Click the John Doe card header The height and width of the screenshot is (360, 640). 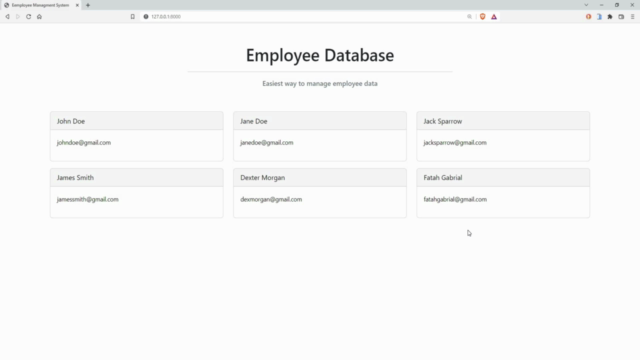pyautogui.click(x=137, y=121)
